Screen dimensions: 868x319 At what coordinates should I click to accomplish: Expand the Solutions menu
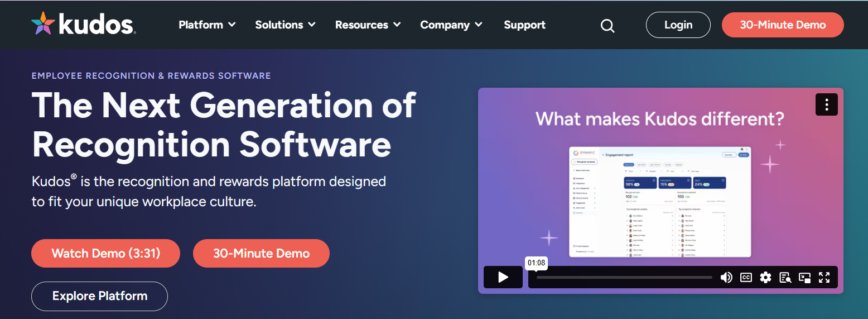pos(285,25)
